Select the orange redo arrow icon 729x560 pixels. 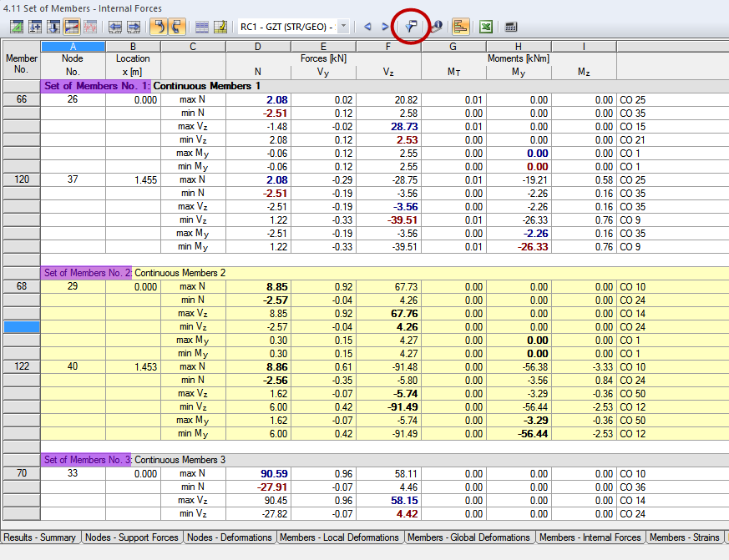point(177,26)
